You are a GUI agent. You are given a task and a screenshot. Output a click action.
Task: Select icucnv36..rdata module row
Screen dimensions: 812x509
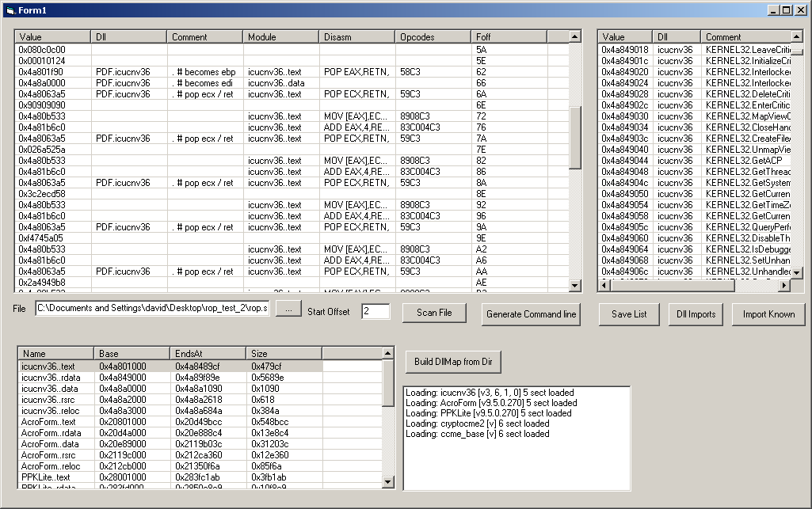(200, 378)
